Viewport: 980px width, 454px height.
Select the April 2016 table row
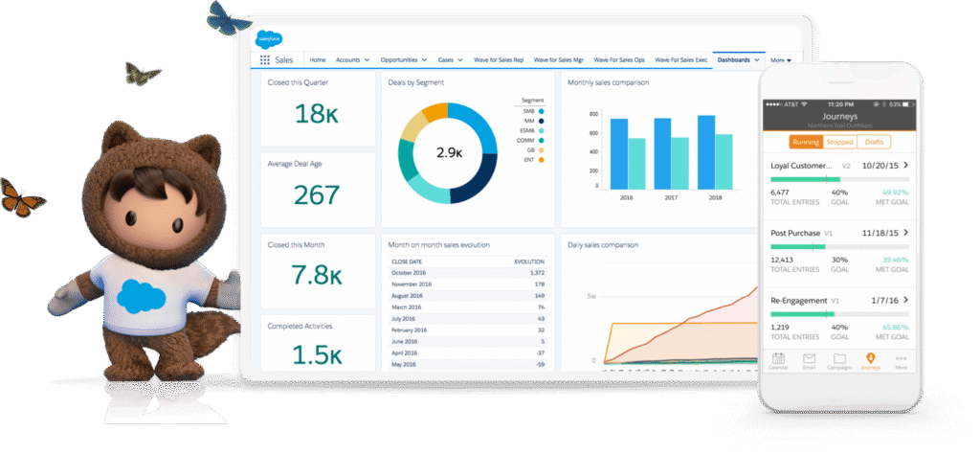tap(467, 352)
